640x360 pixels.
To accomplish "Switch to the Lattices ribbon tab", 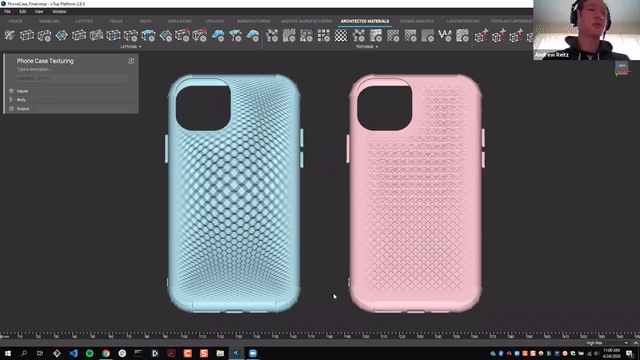I will tap(84, 21).
